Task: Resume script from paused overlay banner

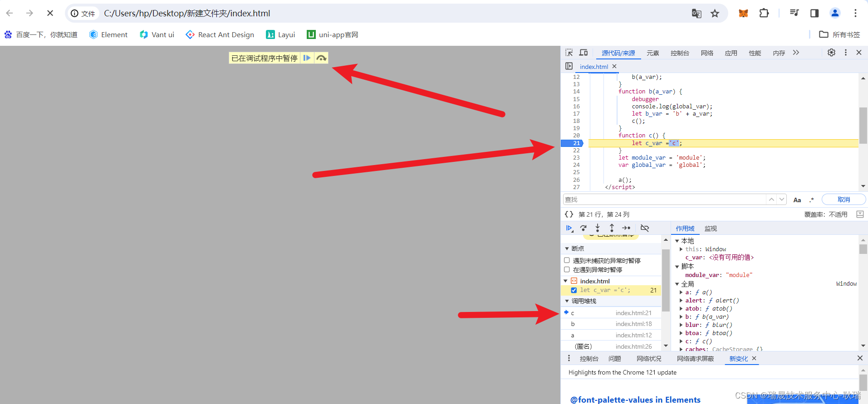Action: pos(307,58)
